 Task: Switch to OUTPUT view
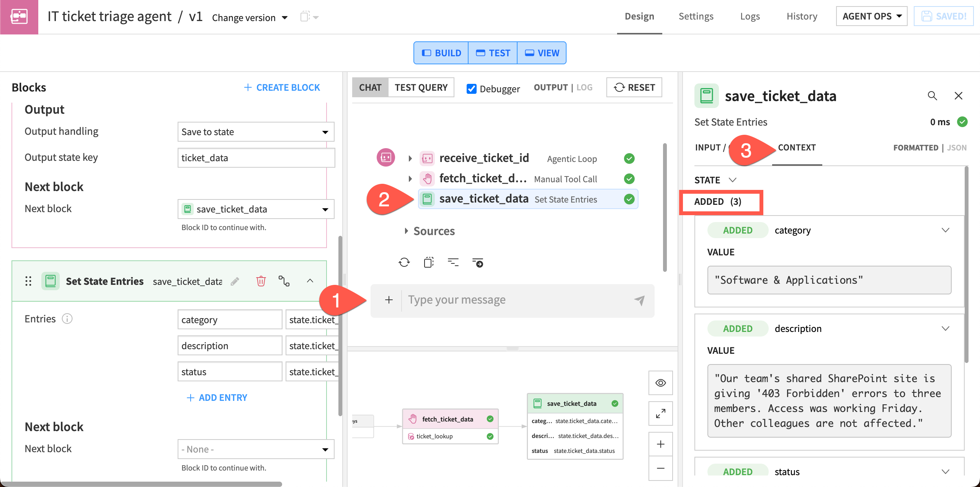[550, 87]
